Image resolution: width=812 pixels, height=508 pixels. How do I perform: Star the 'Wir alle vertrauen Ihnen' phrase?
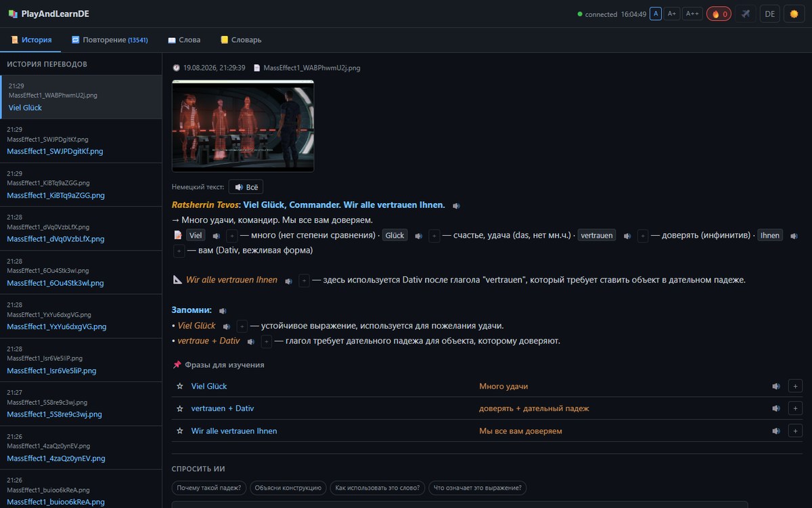[x=180, y=431]
